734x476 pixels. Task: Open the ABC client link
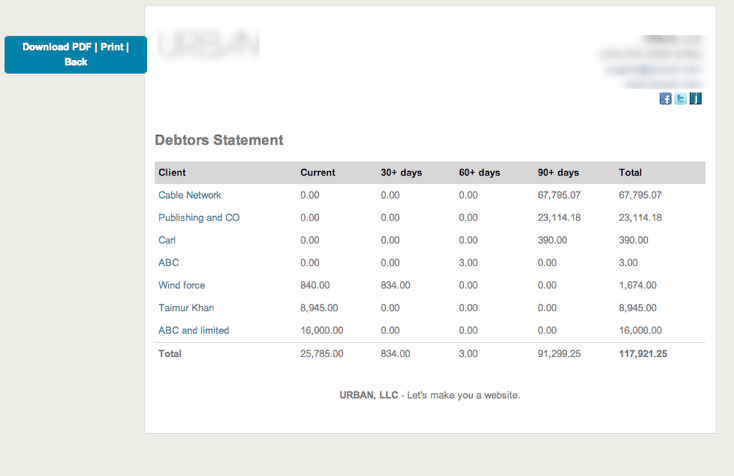click(169, 262)
